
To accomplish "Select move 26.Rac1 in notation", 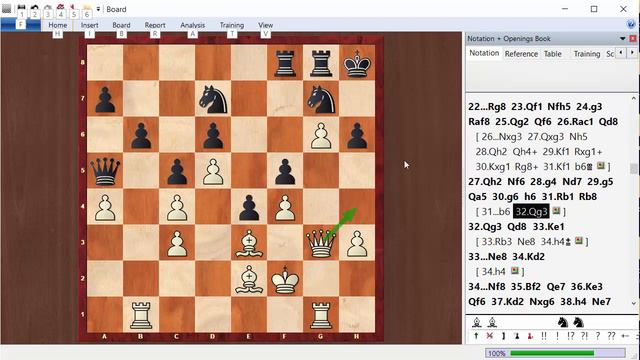I will (x=575, y=122).
